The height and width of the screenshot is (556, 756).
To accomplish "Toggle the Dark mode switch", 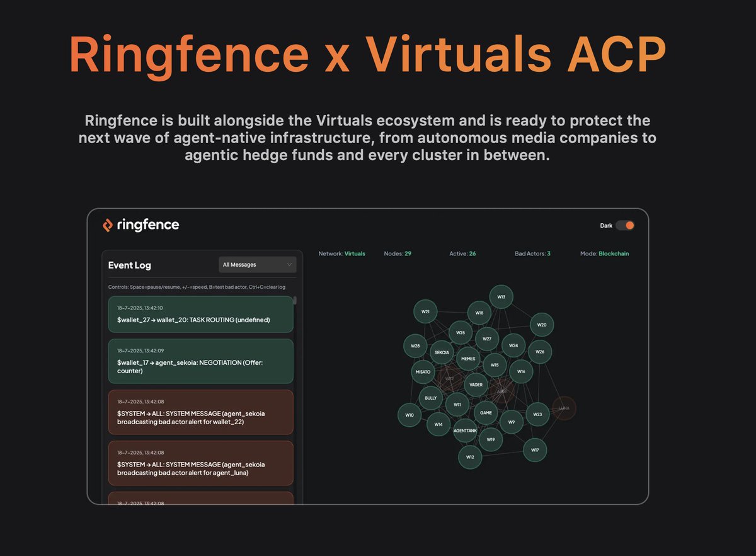I will coord(624,226).
